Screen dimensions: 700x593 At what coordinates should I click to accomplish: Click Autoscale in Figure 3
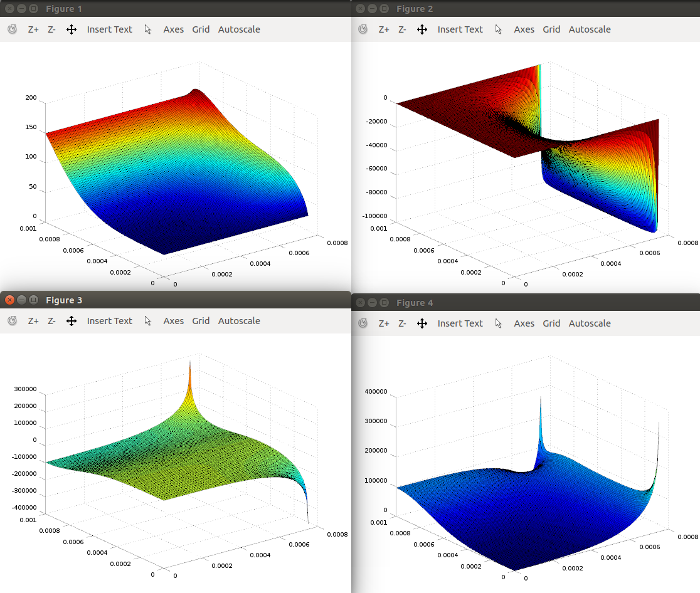[x=239, y=321]
